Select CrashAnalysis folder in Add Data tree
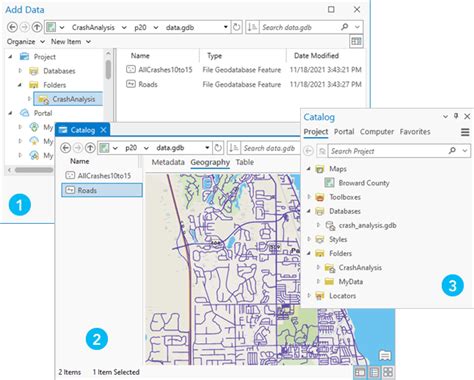The image size is (474, 380). click(68, 99)
